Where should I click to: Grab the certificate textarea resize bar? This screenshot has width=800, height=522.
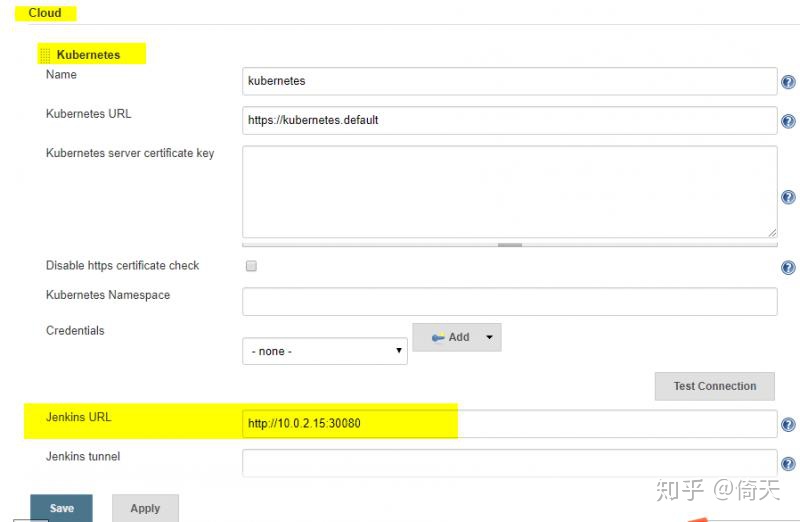coord(510,245)
